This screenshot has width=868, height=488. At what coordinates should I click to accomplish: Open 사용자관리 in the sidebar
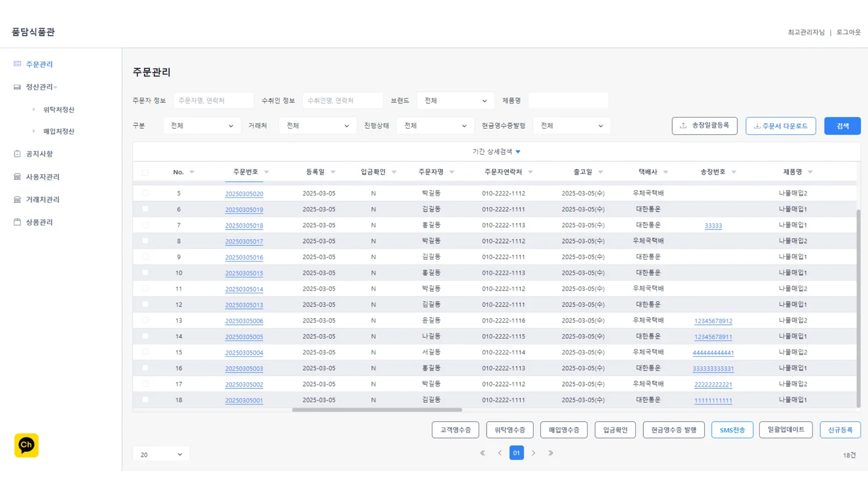[x=42, y=177]
